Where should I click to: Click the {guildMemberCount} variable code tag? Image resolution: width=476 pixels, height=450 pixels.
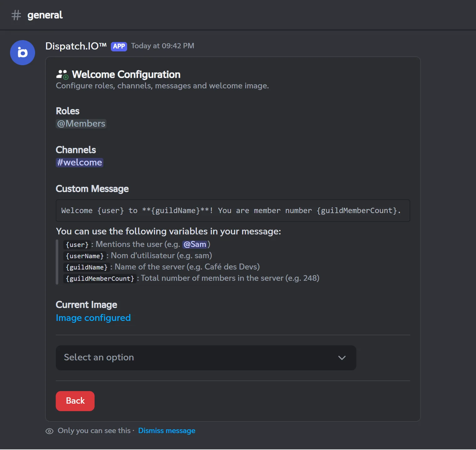click(x=100, y=279)
